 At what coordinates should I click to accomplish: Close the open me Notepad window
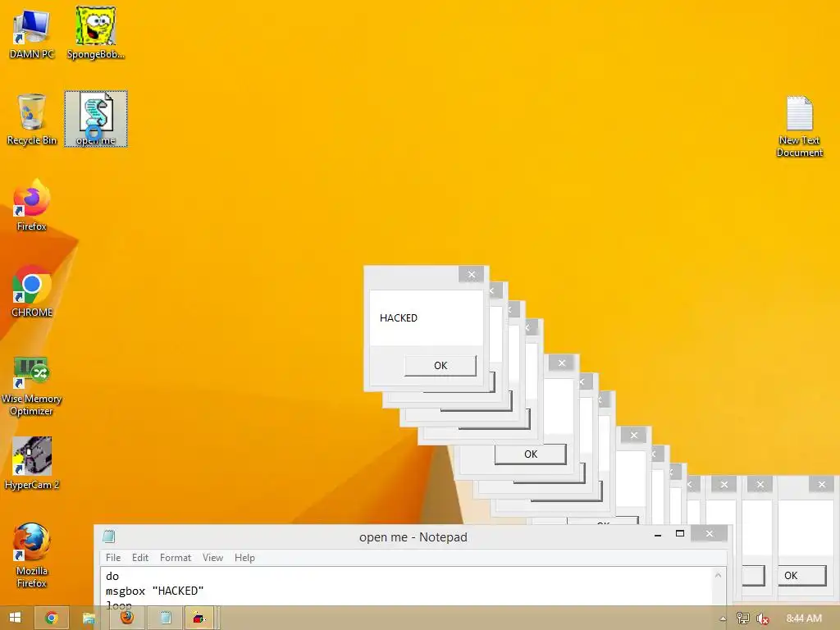(710, 533)
